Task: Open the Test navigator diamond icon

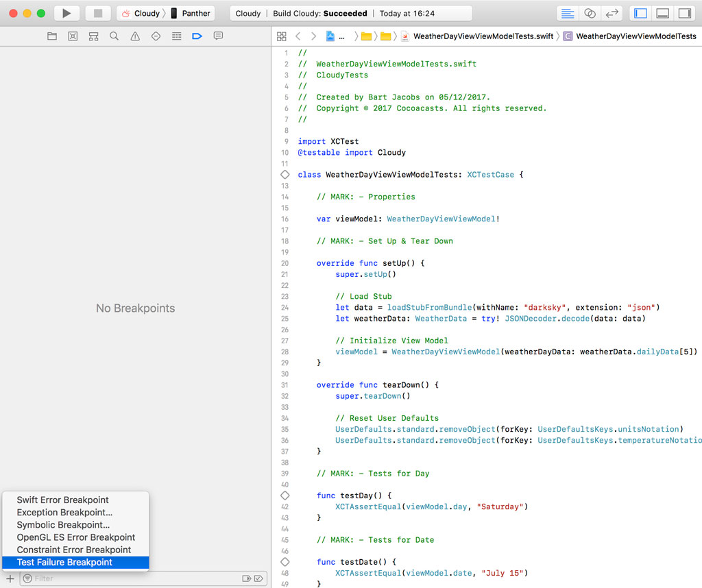Action: (x=156, y=36)
